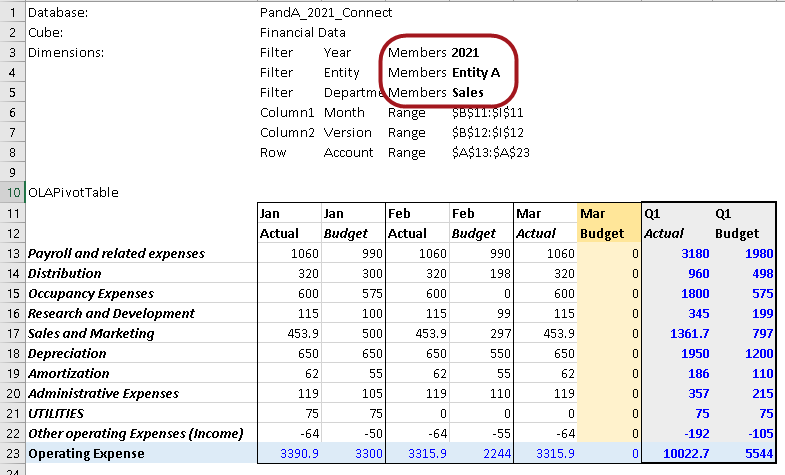Click the $B$11:$I$11 range cell
The height and width of the screenshot is (475, 785).
click(487, 113)
